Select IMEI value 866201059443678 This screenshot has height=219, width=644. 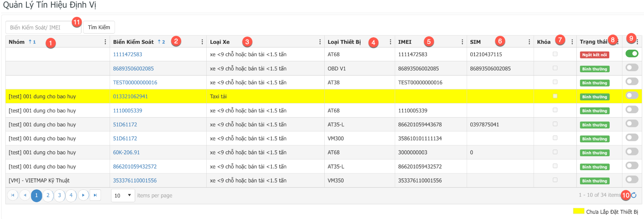[420, 124]
